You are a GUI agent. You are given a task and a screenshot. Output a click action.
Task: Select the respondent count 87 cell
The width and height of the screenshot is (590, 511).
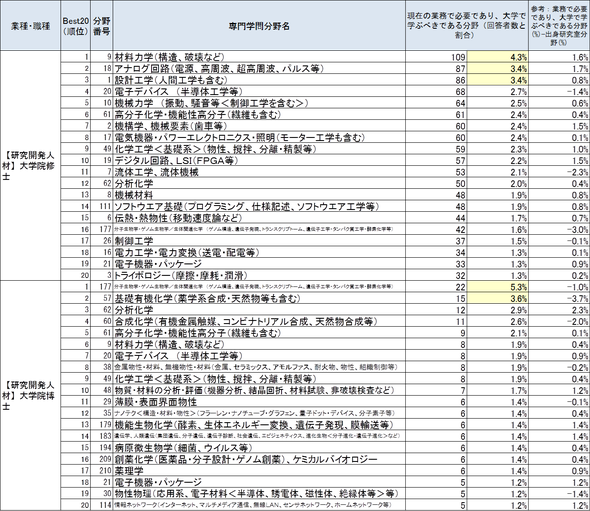tap(436, 68)
